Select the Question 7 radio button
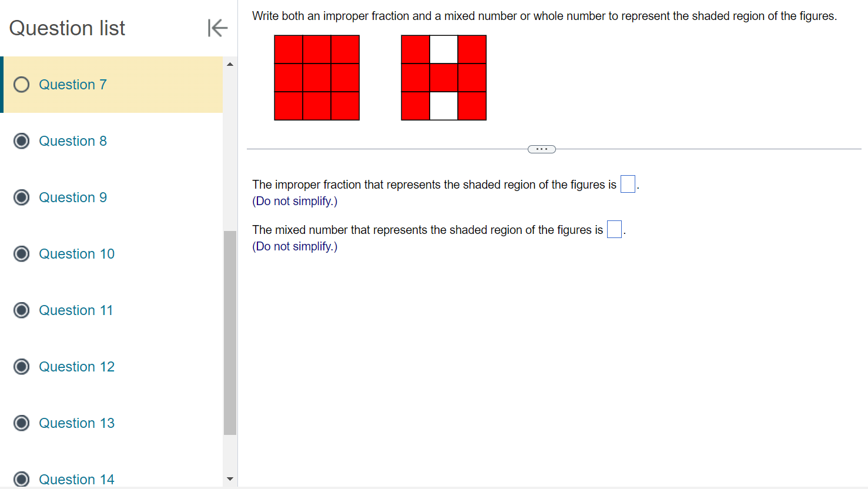 [x=21, y=84]
